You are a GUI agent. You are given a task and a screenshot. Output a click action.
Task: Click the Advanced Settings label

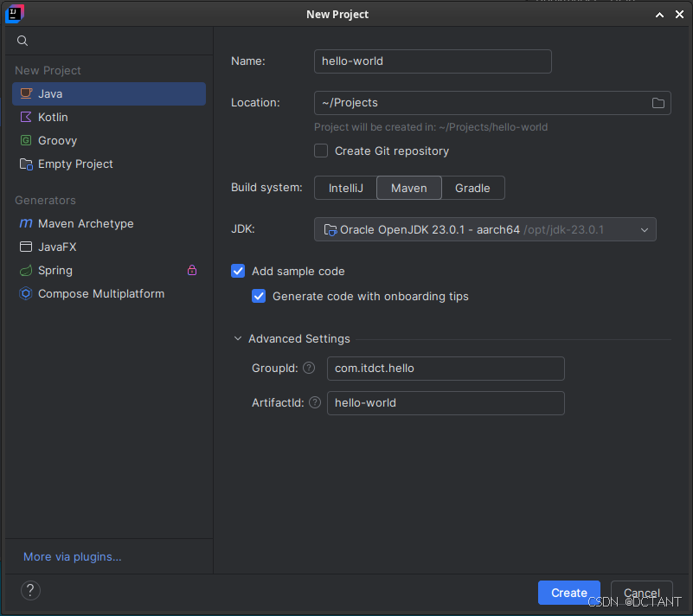(x=299, y=338)
